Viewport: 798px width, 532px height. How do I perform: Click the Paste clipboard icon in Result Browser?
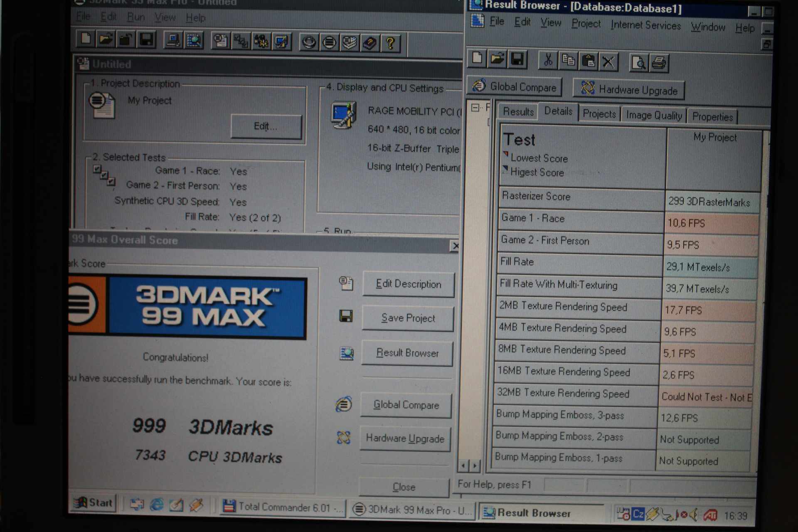[x=588, y=62]
